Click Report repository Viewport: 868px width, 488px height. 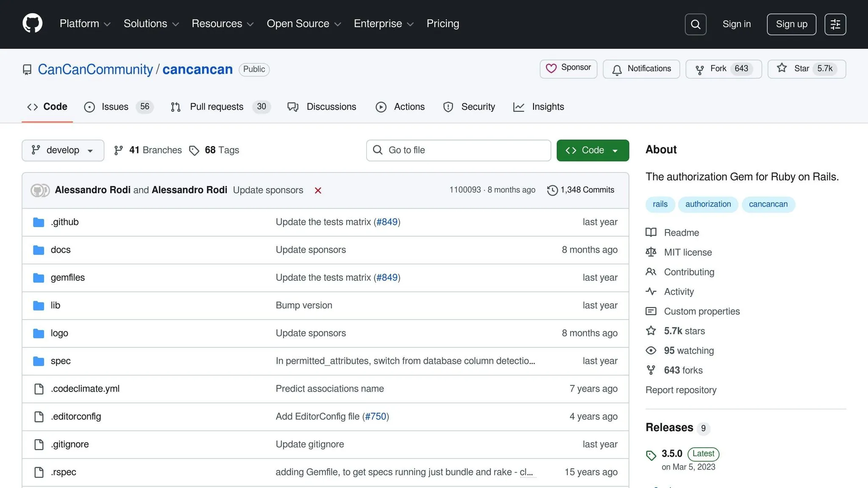(681, 390)
